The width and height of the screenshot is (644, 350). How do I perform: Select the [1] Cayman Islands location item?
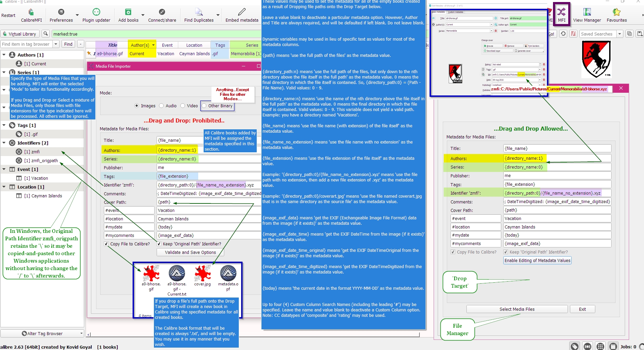[x=43, y=196]
